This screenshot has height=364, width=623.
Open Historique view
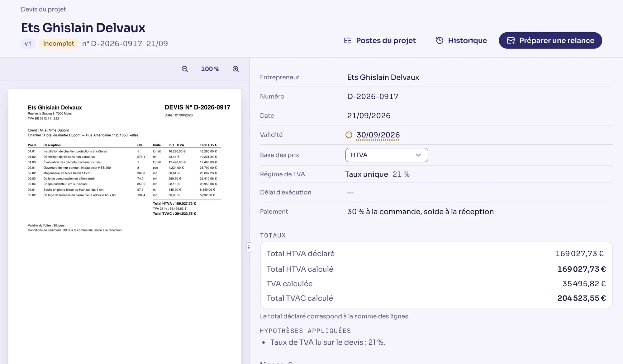pyautogui.click(x=461, y=40)
